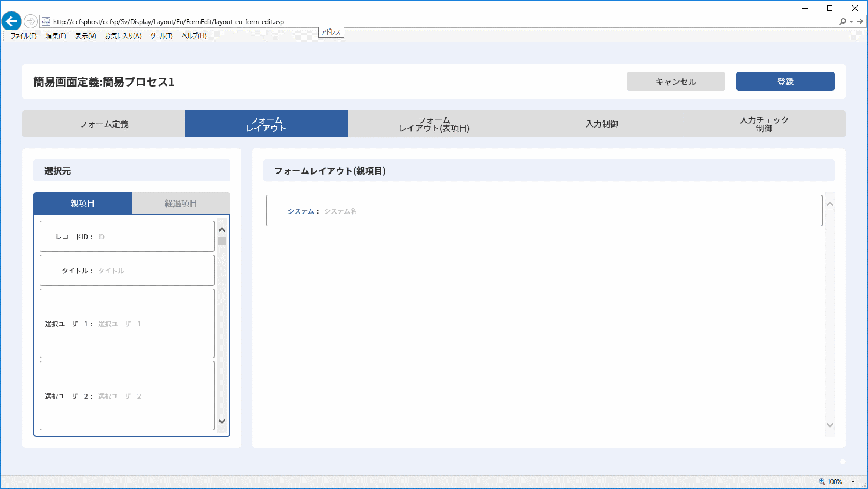Viewport: 868px width, 489px height.
Task: Click the 登録 button
Action: point(785,82)
